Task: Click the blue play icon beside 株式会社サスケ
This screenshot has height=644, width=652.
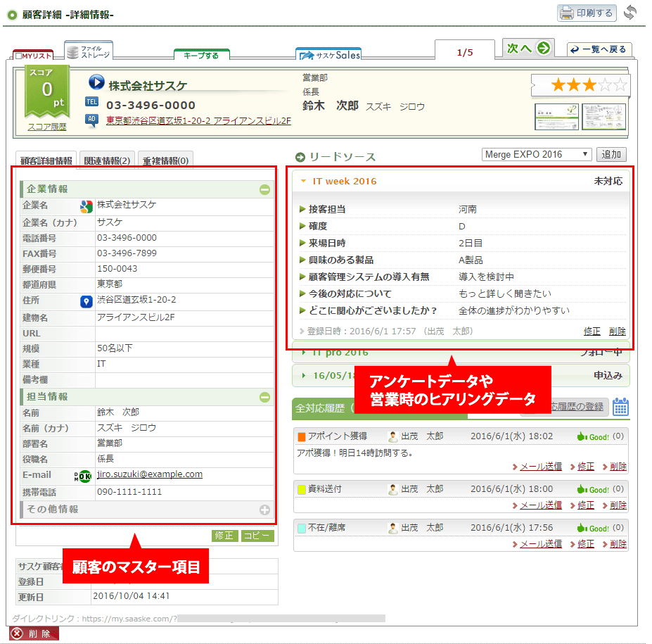Action: click(96, 82)
